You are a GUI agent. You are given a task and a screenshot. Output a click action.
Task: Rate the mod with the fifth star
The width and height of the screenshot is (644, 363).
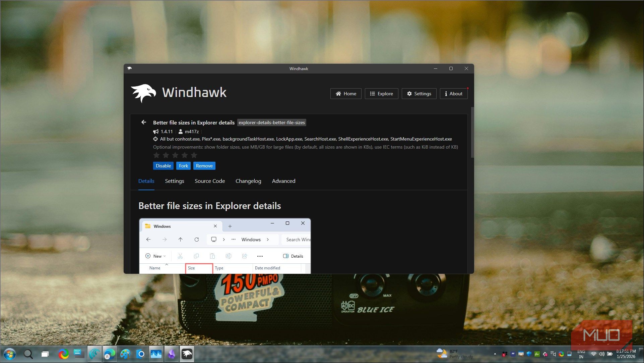coord(194,155)
